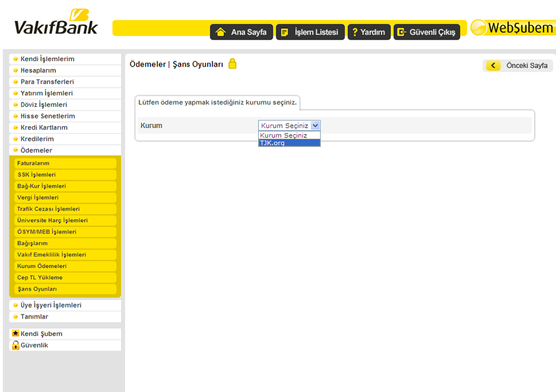This screenshot has width=556, height=392.
Task: Click the star icon beside Kendi Şubem
Action: pos(15,333)
